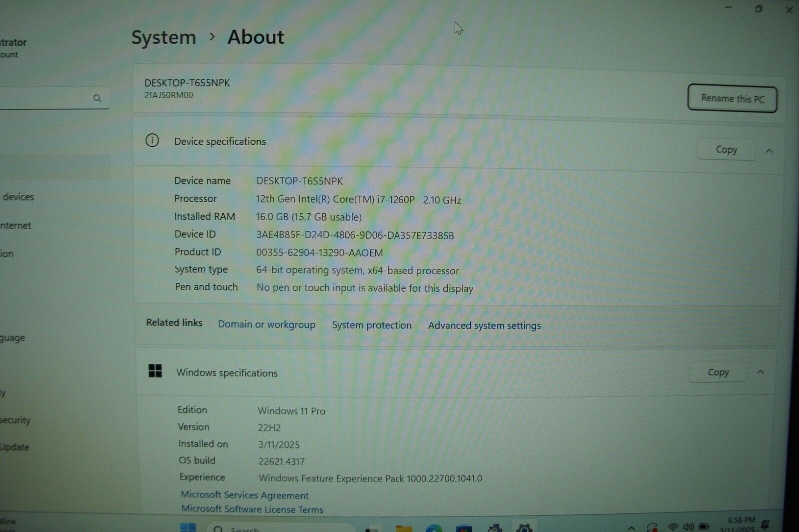Click the administrator account name in sidebar
Screen dimensions: 799x532
coord(13,43)
